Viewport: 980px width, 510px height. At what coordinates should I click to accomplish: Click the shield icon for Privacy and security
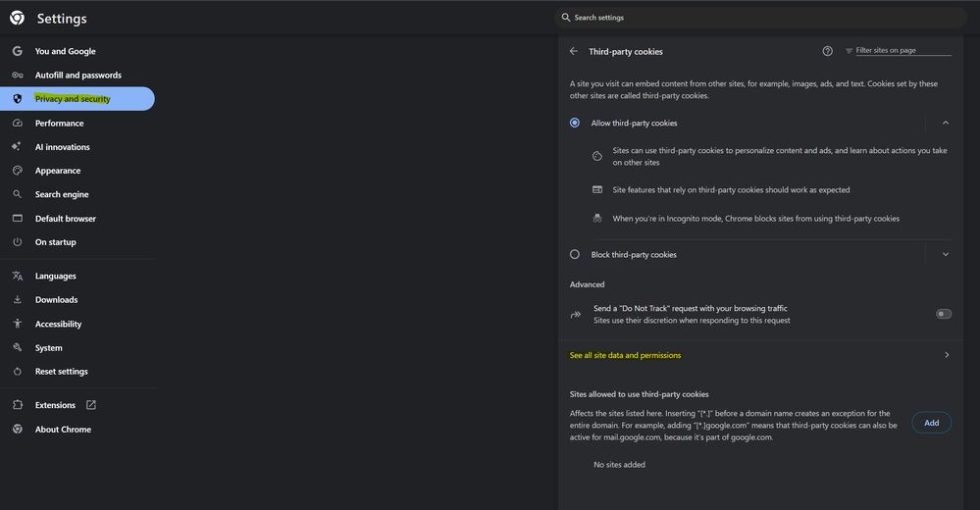click(x=18, y=99)
